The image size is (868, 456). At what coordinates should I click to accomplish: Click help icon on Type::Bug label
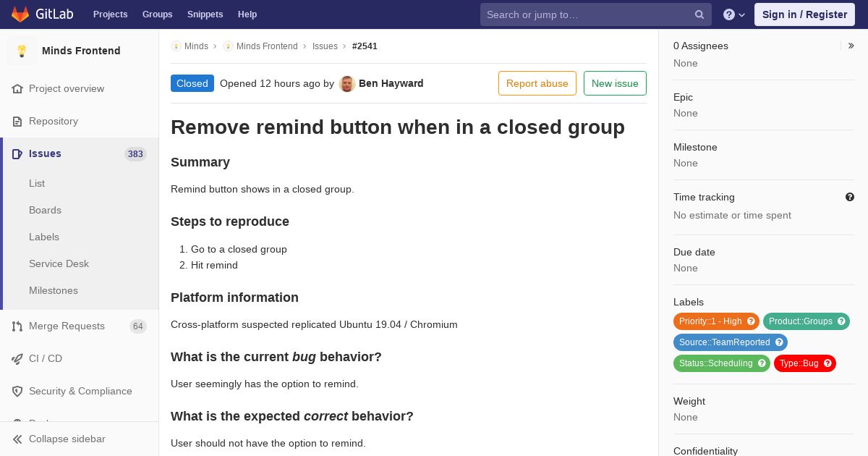click(x=827, y=363)
